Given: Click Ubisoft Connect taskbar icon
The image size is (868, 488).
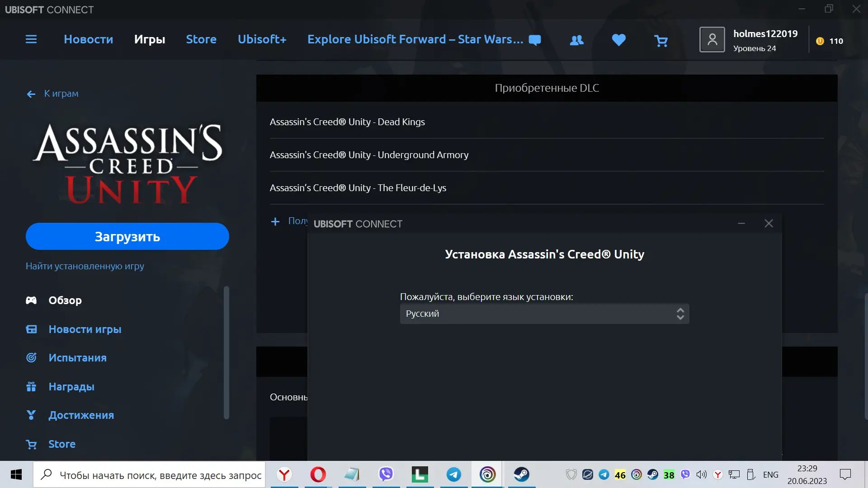Looking at the screenshot, I should click(x=487, y=474).
